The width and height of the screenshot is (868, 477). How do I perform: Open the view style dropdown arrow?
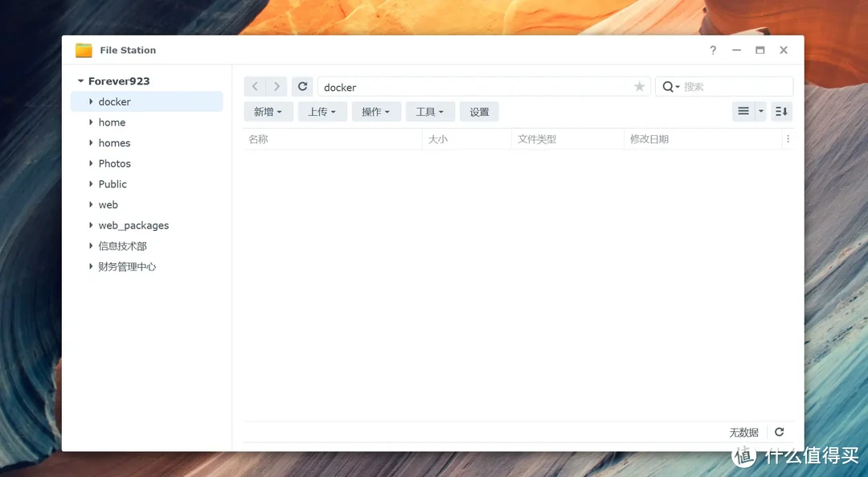[x=760, y=111]
